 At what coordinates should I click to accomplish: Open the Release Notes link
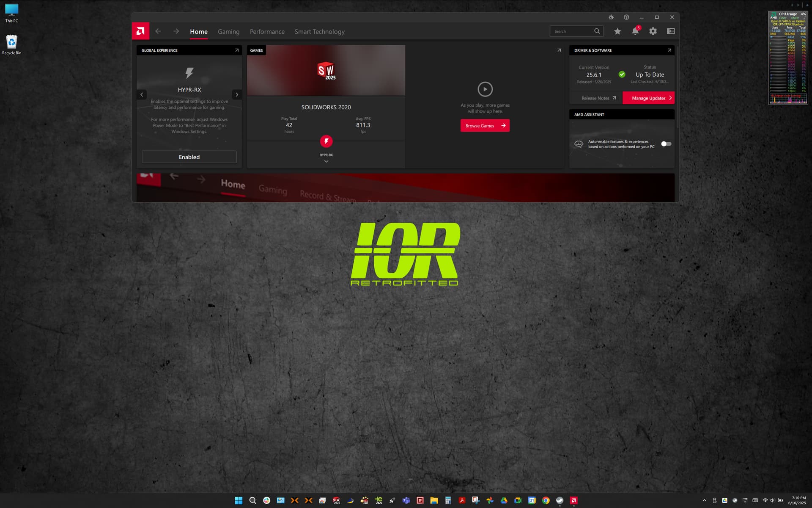click(x=598, y=98)
